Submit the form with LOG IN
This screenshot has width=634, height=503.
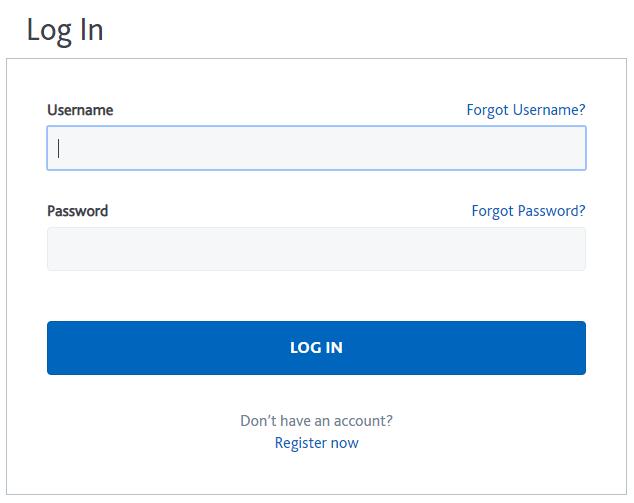(x=316, y=348)
